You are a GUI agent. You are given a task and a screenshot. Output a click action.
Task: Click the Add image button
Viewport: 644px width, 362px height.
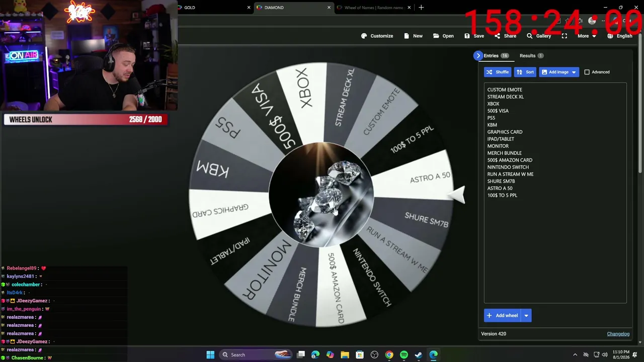(554, 72)
